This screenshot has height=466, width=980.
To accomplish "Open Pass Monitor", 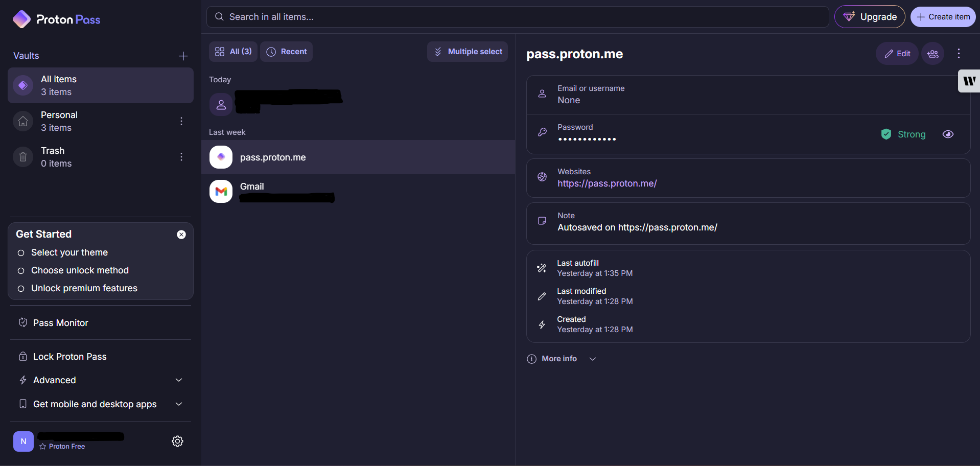I will (60, 323).
